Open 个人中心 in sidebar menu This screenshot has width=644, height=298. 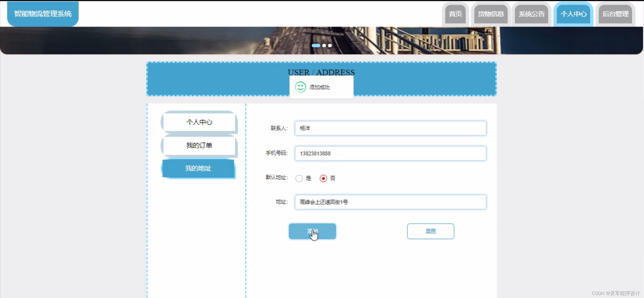[199, 122]
